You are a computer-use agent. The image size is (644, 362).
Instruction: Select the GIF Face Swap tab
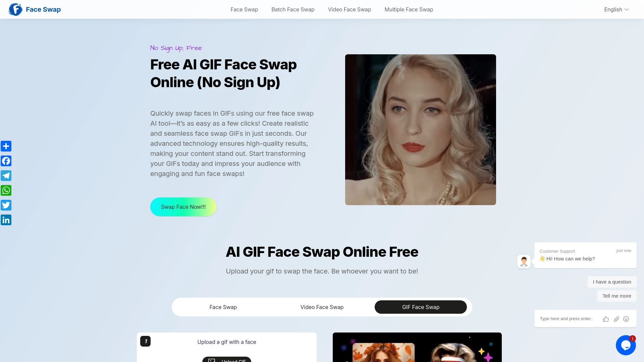(x=421, y=307)
